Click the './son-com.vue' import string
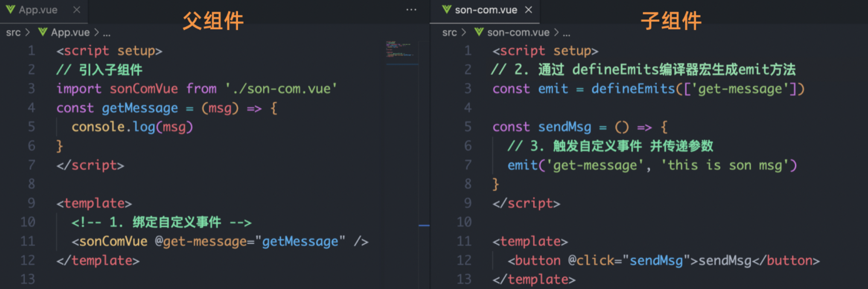 click(281, 89)
